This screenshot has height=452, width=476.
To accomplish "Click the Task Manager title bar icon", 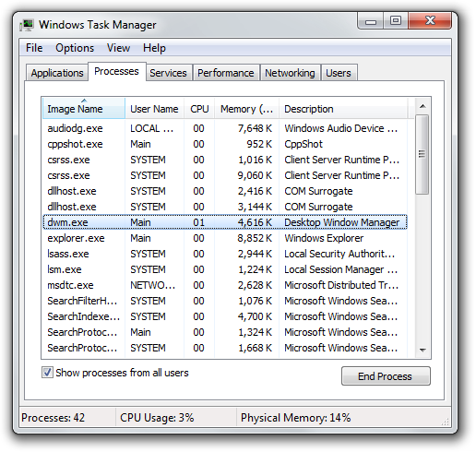I will click(x=27, y=25).
